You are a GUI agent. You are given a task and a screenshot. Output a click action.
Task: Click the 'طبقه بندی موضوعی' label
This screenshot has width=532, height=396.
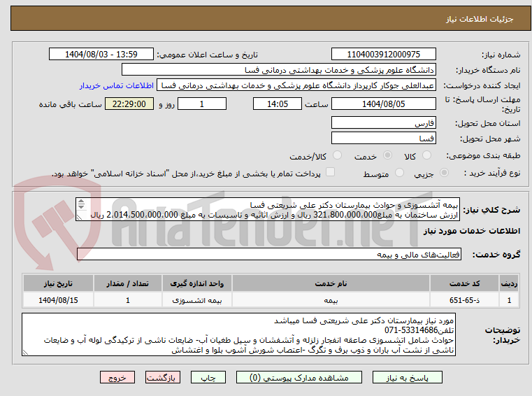(484, 156)
